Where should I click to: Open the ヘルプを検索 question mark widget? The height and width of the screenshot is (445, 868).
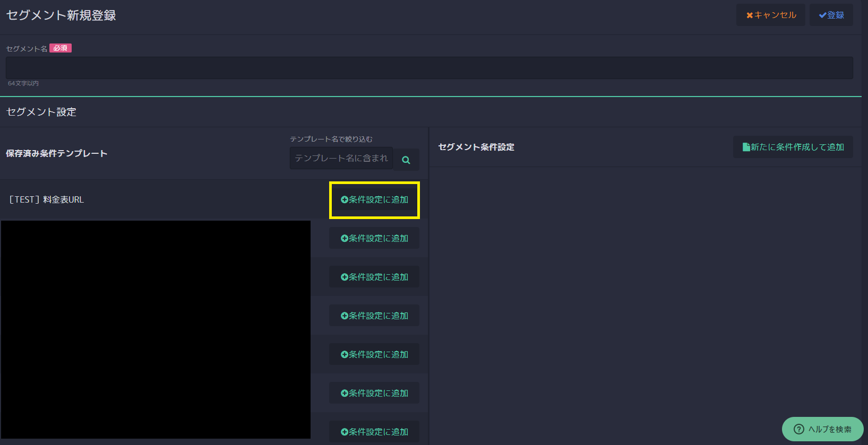tap(822, 429)
